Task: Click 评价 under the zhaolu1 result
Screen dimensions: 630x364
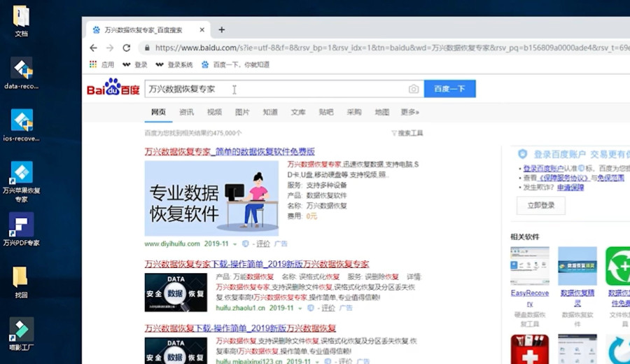Action: pos(328,308)
